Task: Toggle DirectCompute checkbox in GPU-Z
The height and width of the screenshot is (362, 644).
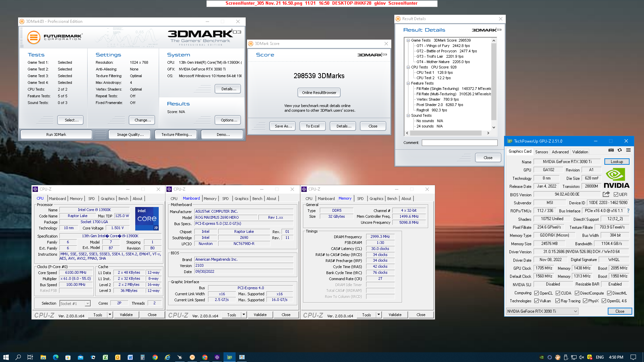Action: [577, 293]
